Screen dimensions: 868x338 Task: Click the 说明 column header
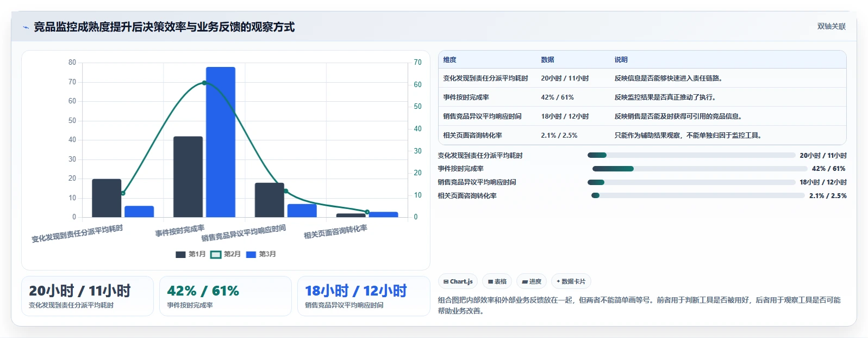(621, 60)
